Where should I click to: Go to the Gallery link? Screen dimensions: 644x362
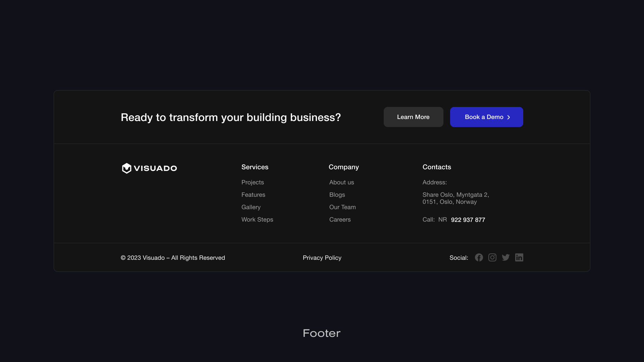tap(251, 207)
